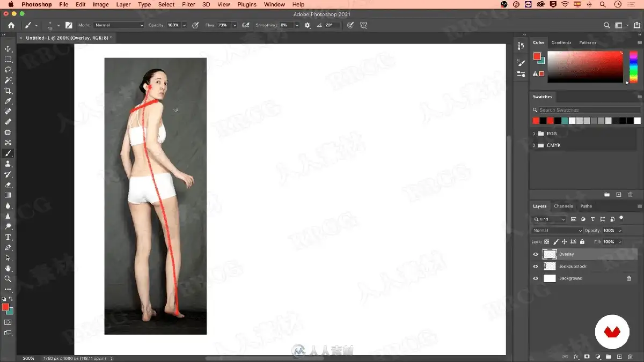Open the Flow value dropdown
This screenshot has width=644, height=362.
(x=235, y=25)
